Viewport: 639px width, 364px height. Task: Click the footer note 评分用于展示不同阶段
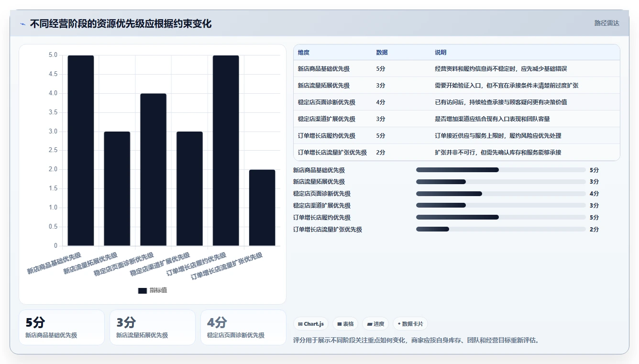(416, 341)
